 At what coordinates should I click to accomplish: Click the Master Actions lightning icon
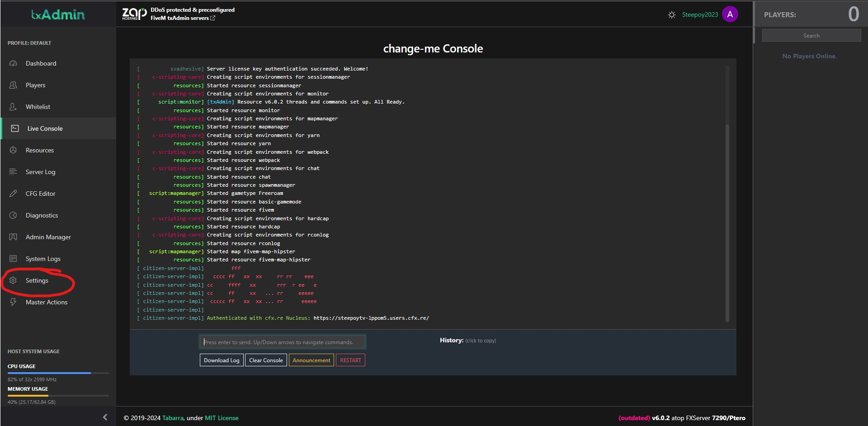pyautogui.click(x=13, y=302)
